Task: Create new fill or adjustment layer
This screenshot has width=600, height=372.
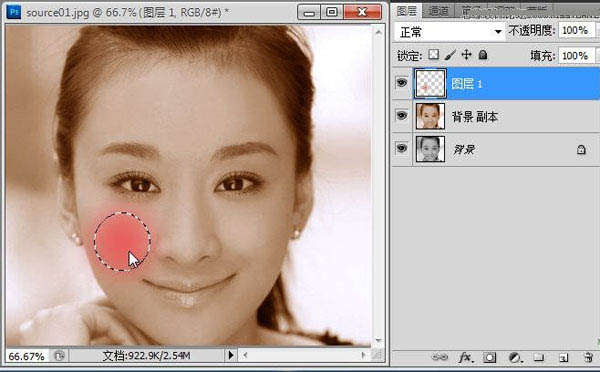Action: click(x=515, y=358)
